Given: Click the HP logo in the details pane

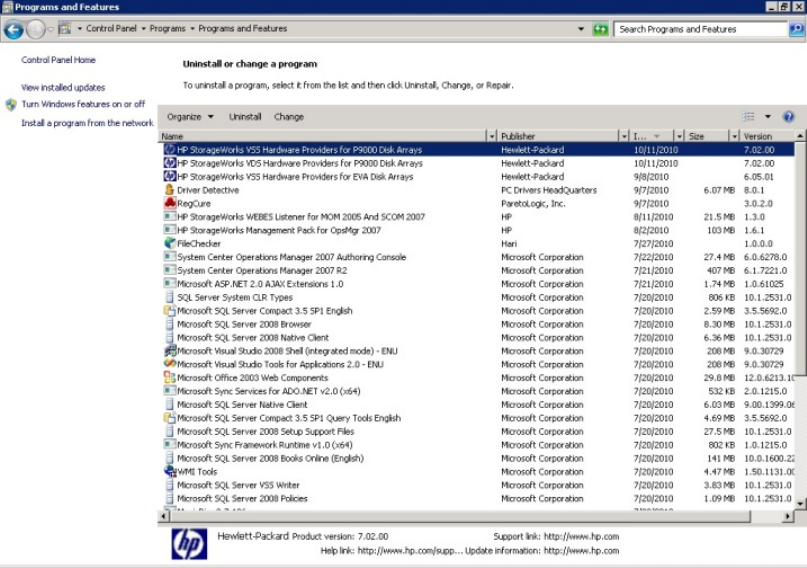Looking at the screenshot, I should pos(189,543).
